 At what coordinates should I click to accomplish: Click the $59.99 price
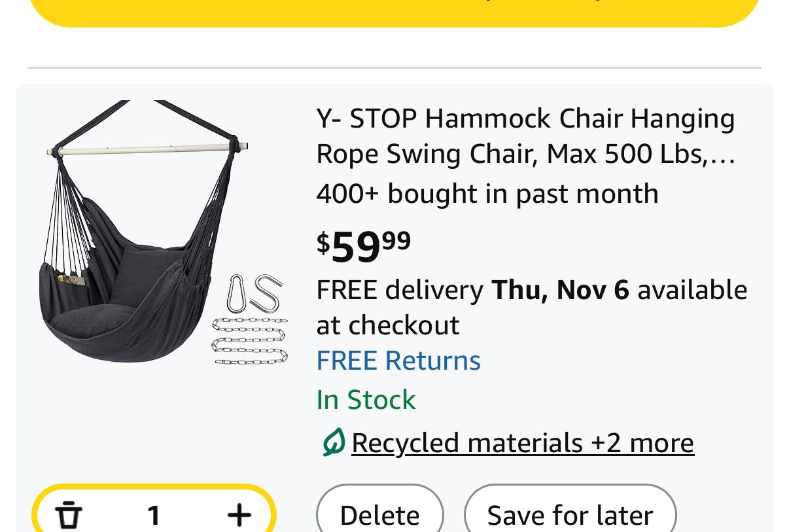pyautogui.click(x=364, y=246)
